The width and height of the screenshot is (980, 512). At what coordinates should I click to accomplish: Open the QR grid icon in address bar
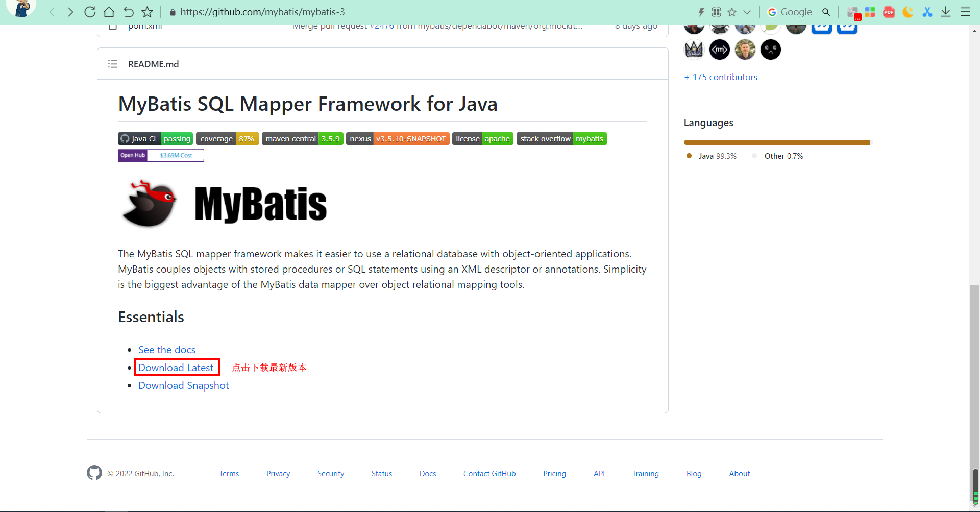pos(717,12)
